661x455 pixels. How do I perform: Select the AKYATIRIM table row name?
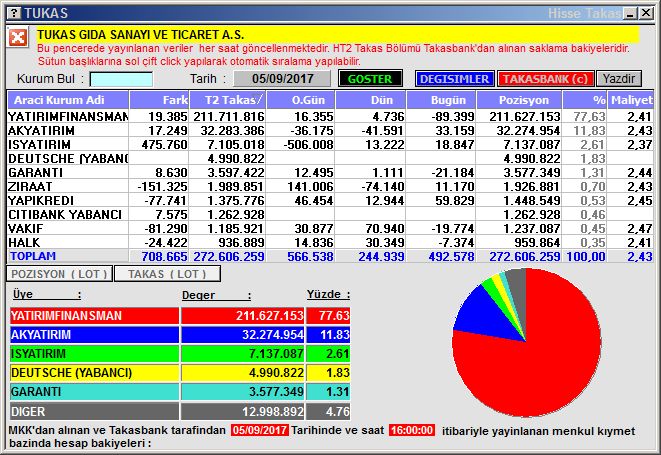tap(41, 131)
